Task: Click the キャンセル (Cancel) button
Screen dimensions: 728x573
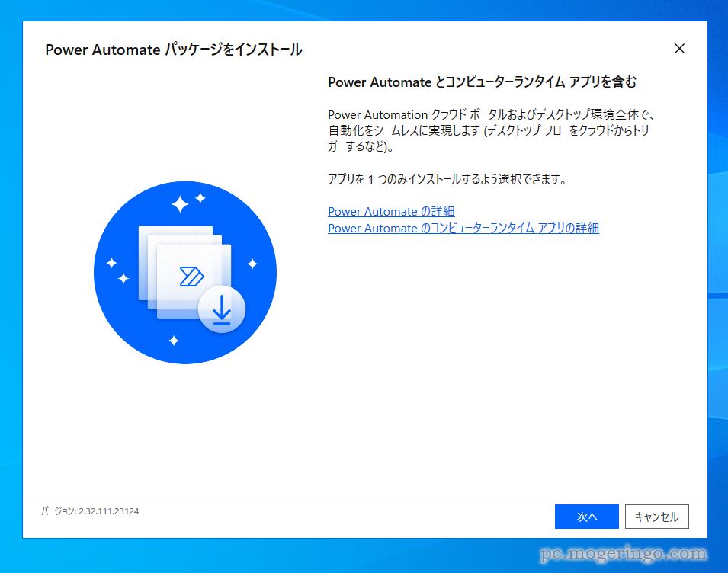Action: click(656, 517)
